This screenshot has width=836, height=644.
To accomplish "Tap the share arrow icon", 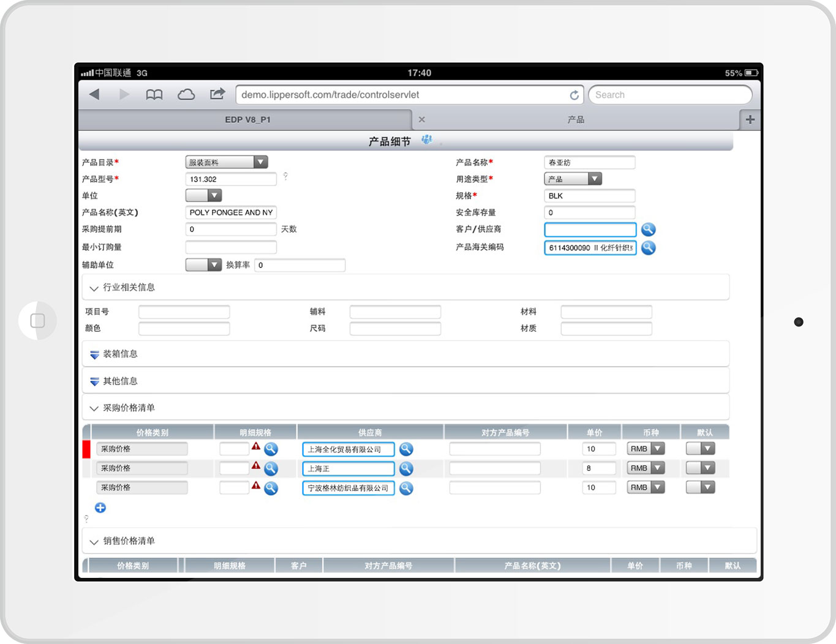I will click(x=217, y=94).
